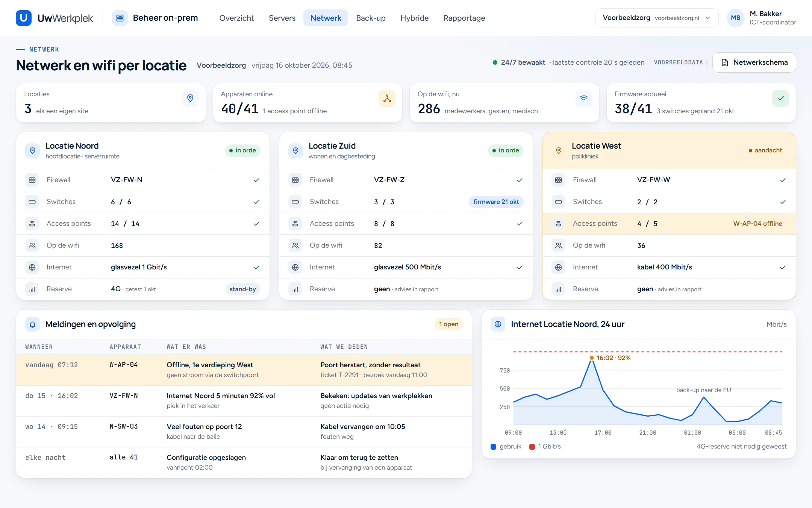The width and height of the screenshot is (812, 508).
Task: Open the Netwerkschema button
Action: (754, 62)
